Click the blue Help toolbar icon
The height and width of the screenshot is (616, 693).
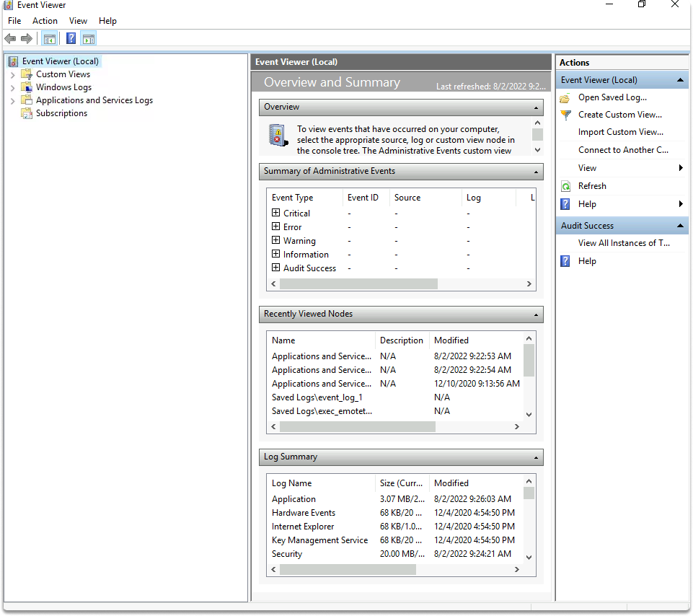[71, 38]
